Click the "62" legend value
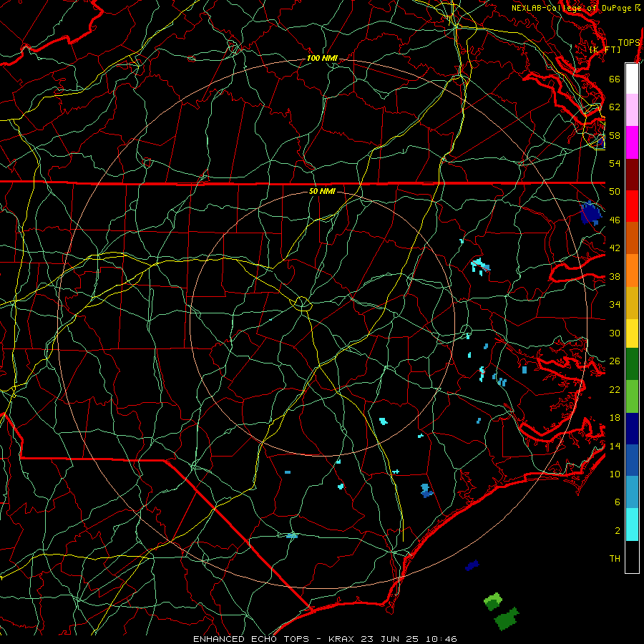The height and width of the screenshot is (644, 644). [x=615, y=107]
